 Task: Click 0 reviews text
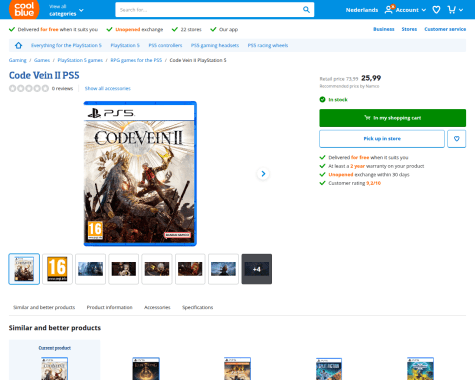pos(62,88)
